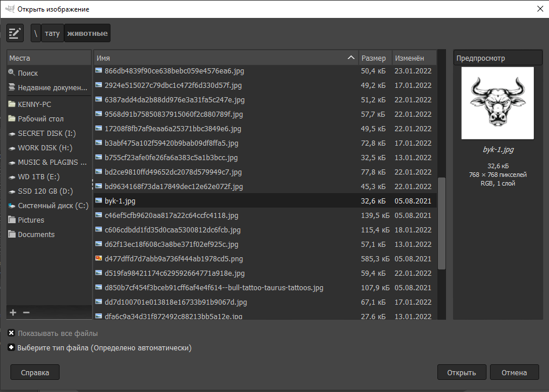
Task: Close the Открыть изображение dialog
Action: [540, 9]
